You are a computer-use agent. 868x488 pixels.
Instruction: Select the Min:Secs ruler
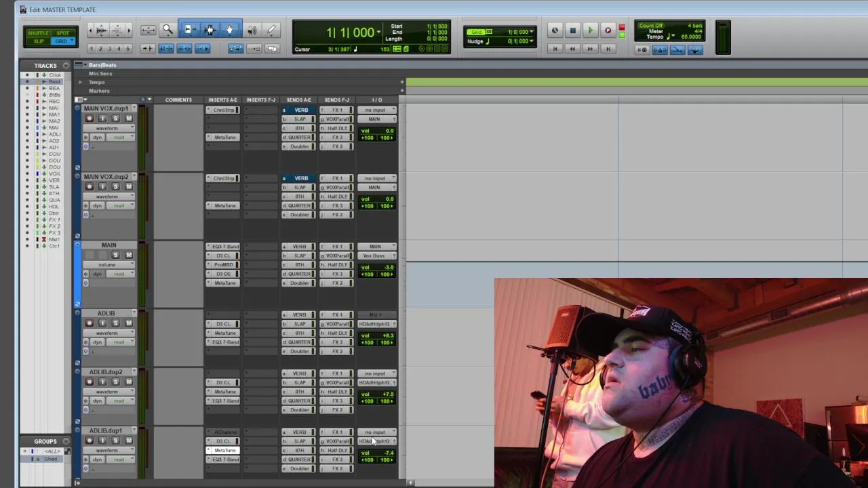100,73
